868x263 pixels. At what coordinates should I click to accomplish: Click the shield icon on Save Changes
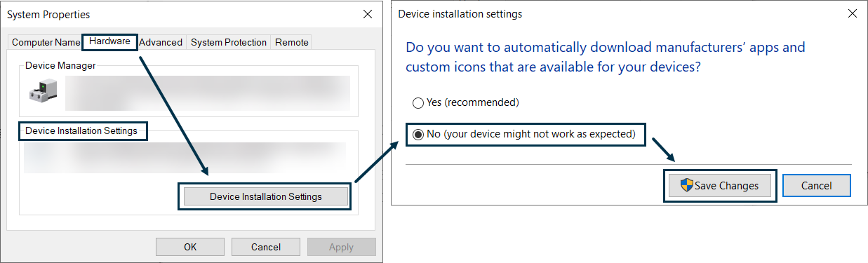[x=687, y=185]
